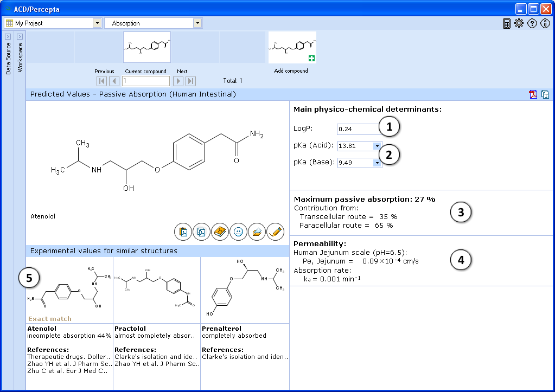This screenshot has height=392, width=555.
Task: Close the ACD/Percepta window
Action: pyautogui.click(x=546, y=9)
